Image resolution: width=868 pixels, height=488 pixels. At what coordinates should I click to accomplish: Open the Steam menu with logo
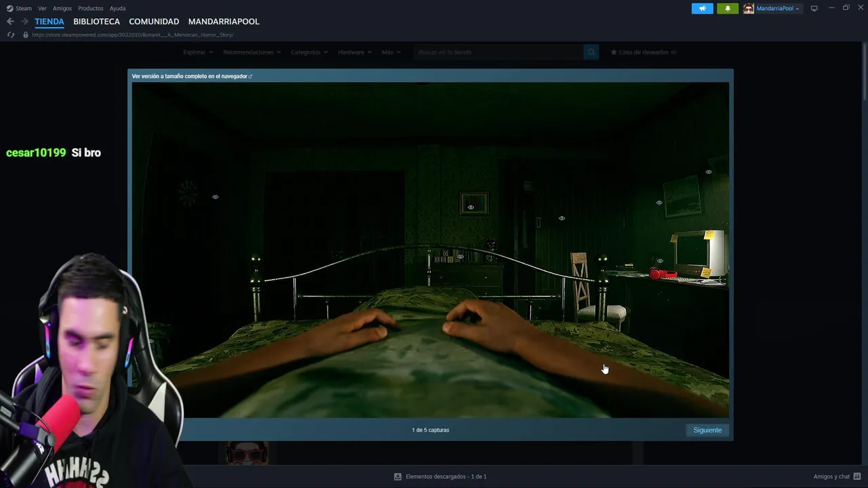[x=19, y=8]
